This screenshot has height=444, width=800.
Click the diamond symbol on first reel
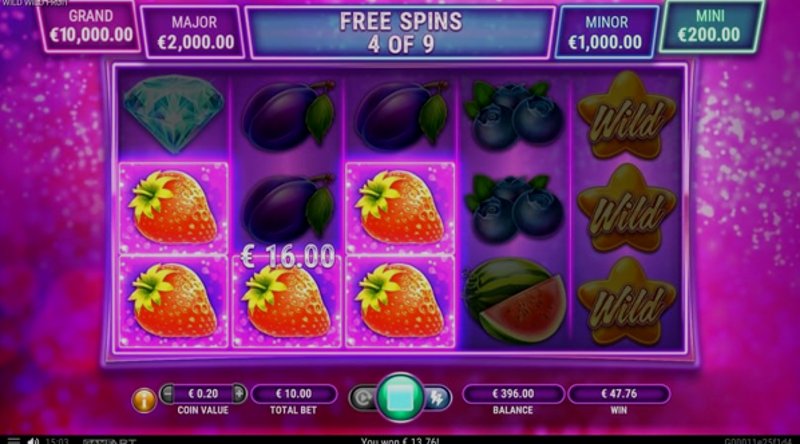[174, 113]
